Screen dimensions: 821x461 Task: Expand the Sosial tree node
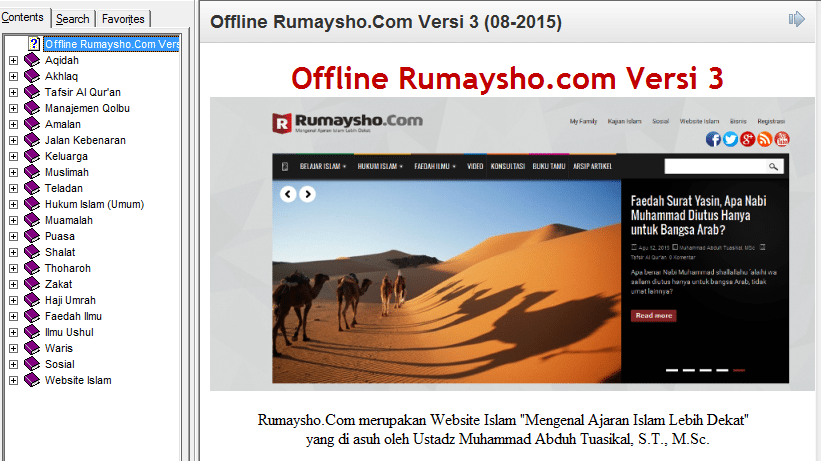pos(14,364)
